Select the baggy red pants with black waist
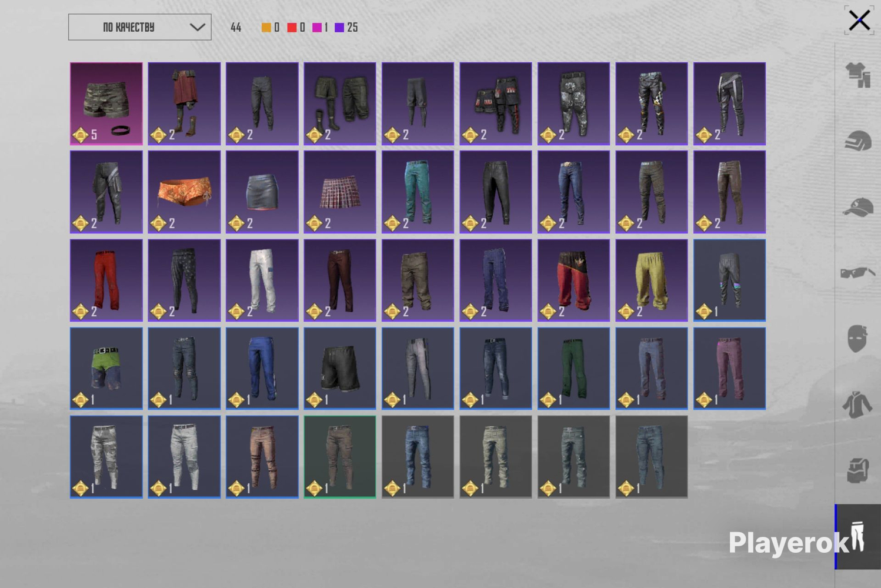This screenshot has width=881, height=588. pyautogui.click(x=574, y=280)
